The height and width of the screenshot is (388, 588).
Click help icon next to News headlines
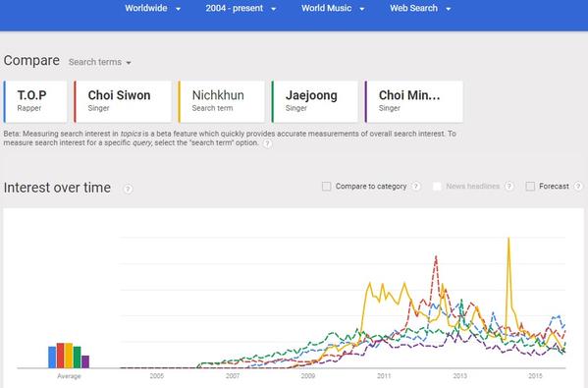click(508, 186)
